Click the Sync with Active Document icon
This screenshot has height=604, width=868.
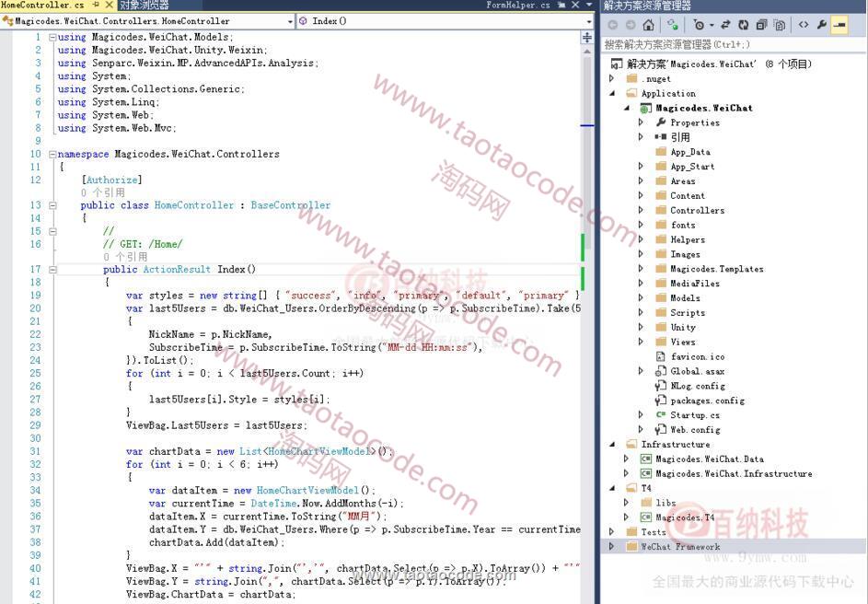[x=723, y=25]
